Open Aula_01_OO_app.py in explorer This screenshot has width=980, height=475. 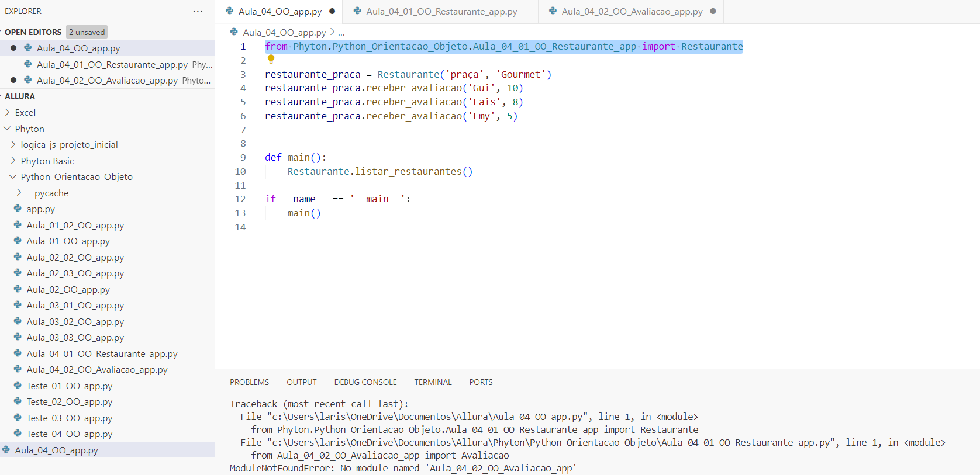[68, 241]
